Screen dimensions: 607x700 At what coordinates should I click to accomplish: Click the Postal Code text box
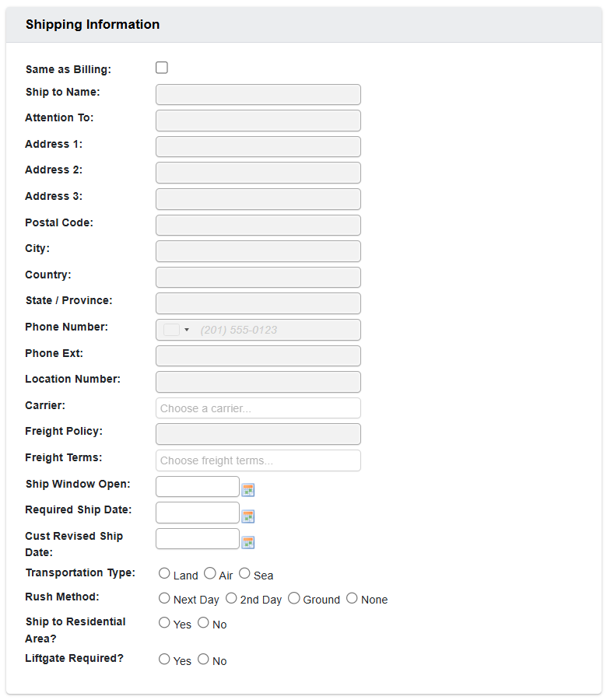pos(258,225)
